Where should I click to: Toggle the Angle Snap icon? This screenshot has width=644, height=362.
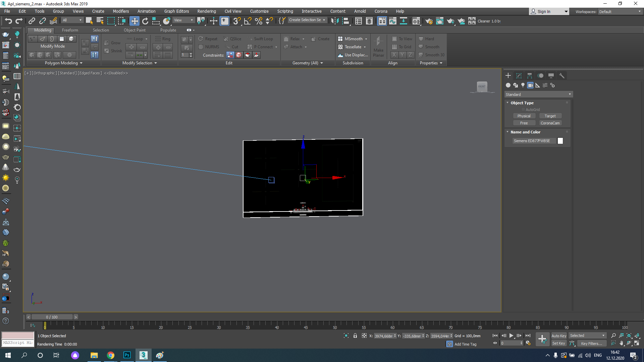coord(248,21)
